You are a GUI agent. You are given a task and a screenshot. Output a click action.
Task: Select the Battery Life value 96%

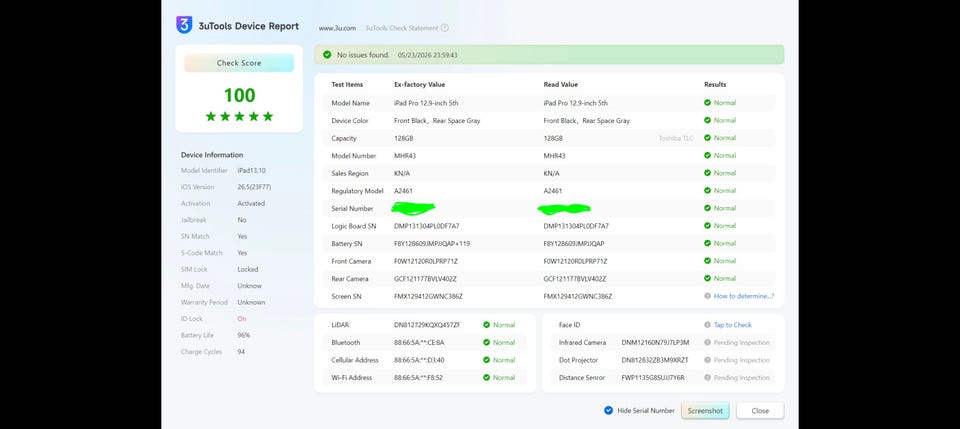pyautogui.click(x=244, y=335)
